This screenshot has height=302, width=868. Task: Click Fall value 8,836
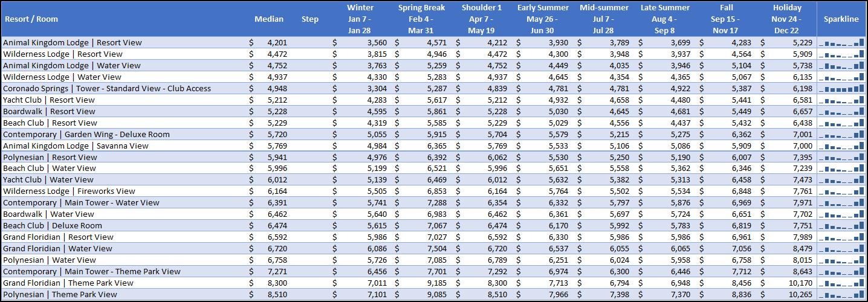(742, 294)
